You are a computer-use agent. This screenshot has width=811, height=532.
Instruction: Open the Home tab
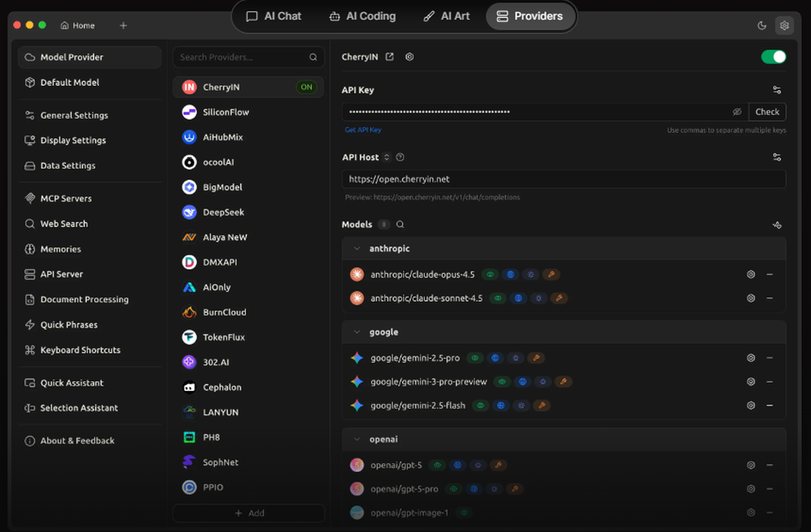[x=78, y=25]
